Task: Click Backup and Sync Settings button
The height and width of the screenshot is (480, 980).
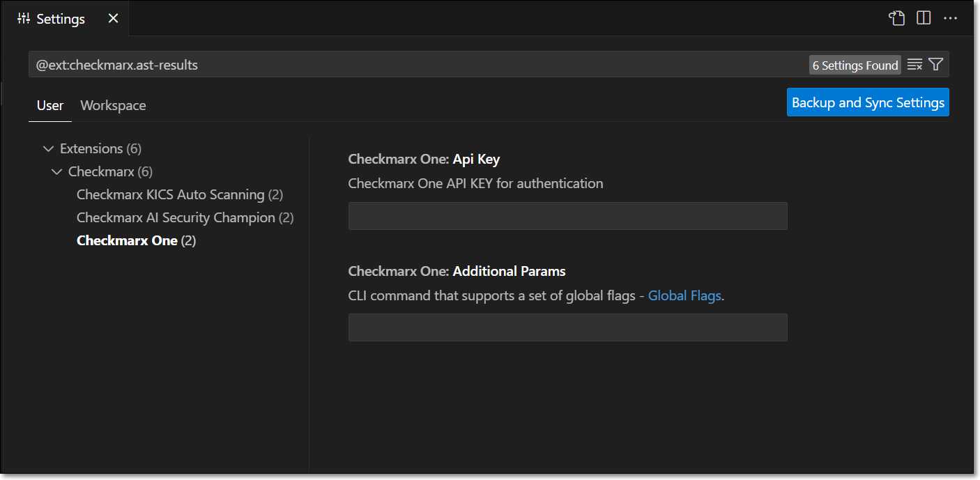Action: 868,102
